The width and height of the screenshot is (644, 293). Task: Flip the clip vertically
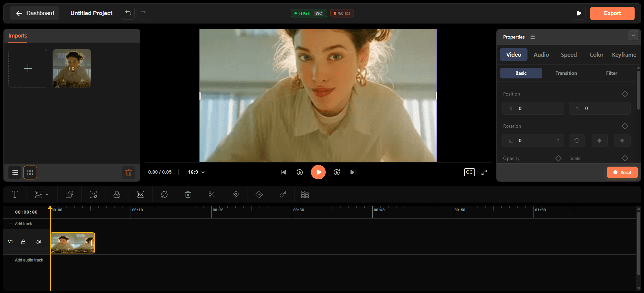point(622,140)
